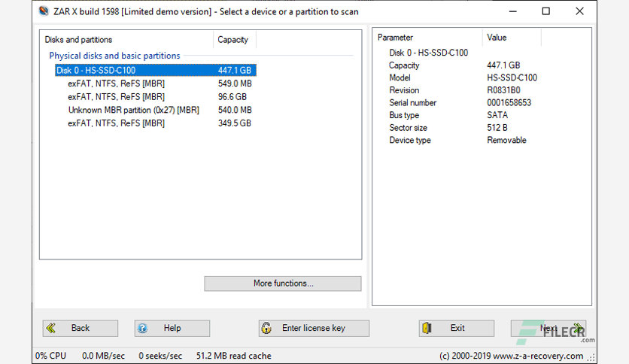Click the Back button's double-arrow icon

(51, 329)
